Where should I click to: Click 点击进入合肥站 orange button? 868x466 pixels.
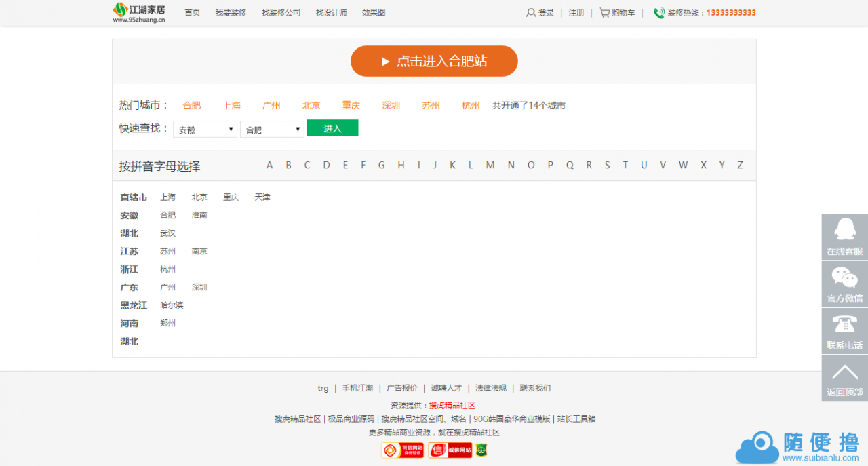coord(434,61)
